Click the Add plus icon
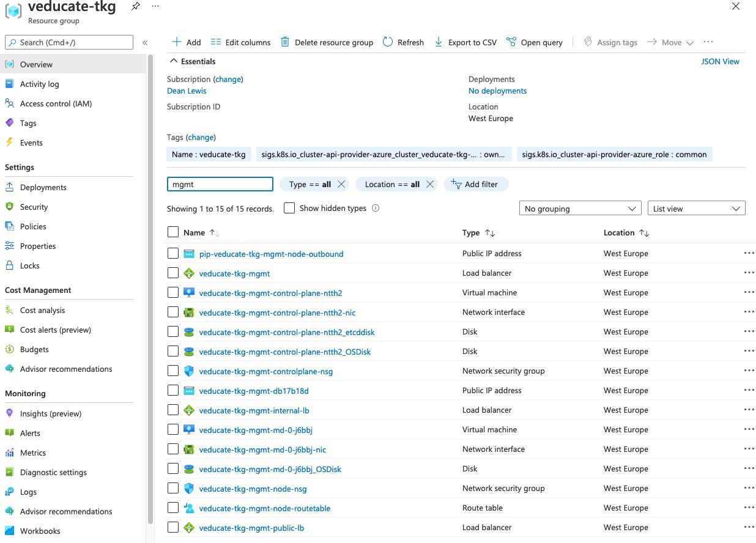Viewport: 756px width, 543px height. (x=177, y=42)
